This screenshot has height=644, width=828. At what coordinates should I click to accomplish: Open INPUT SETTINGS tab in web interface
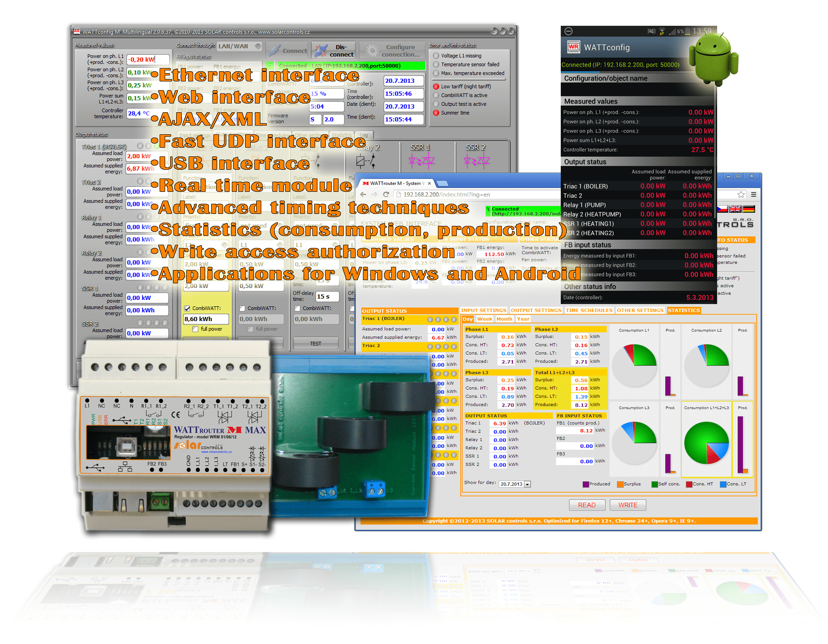tap(483, 310)
